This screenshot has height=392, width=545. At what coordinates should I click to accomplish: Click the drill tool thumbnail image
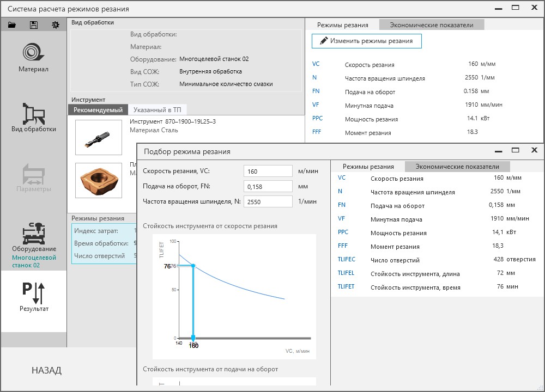[99, 138]
